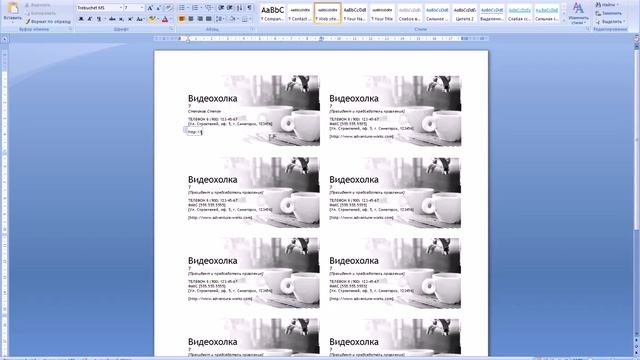The image size is (640, 360).
Task: Apply the Web site style
Action: point(327,13)
